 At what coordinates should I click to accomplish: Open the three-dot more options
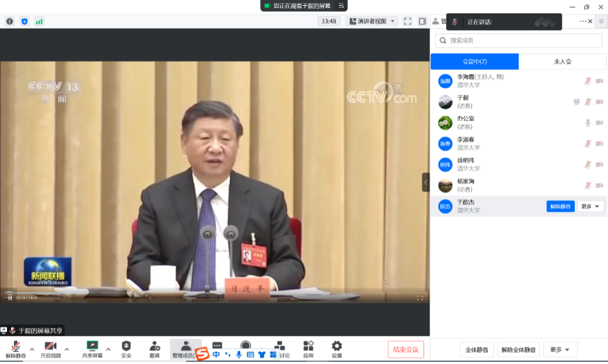pyautogui.click(x=582, y=22)
